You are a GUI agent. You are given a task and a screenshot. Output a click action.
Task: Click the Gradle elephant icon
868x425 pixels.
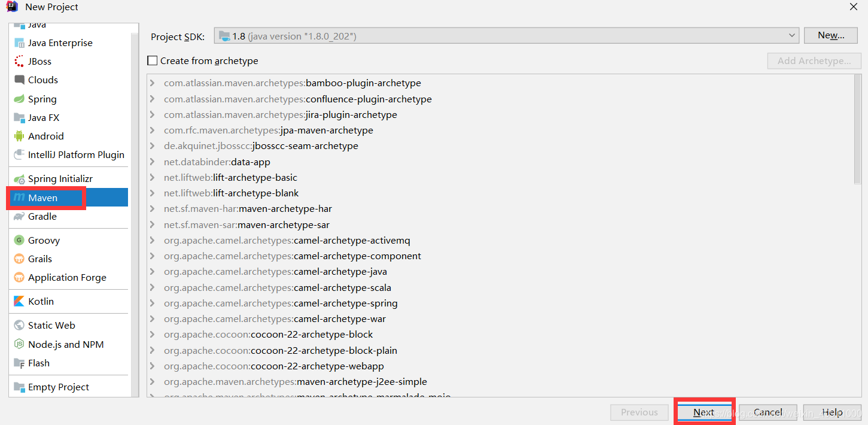pos(19,217)
